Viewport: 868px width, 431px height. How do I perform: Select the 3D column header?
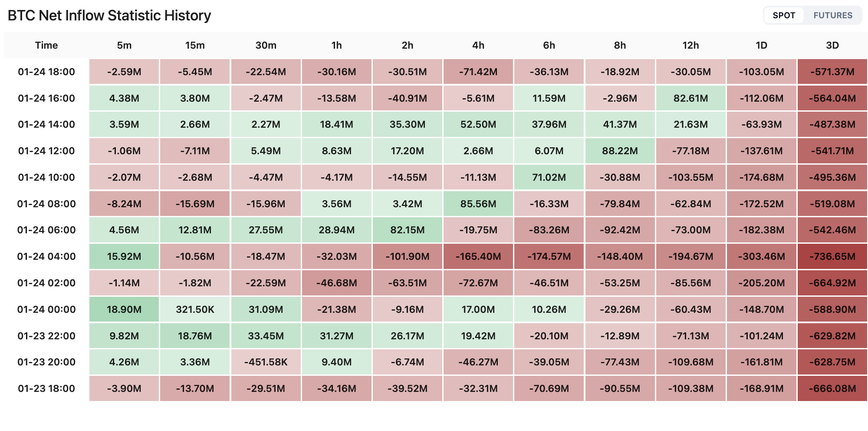(x=832, y=45)
